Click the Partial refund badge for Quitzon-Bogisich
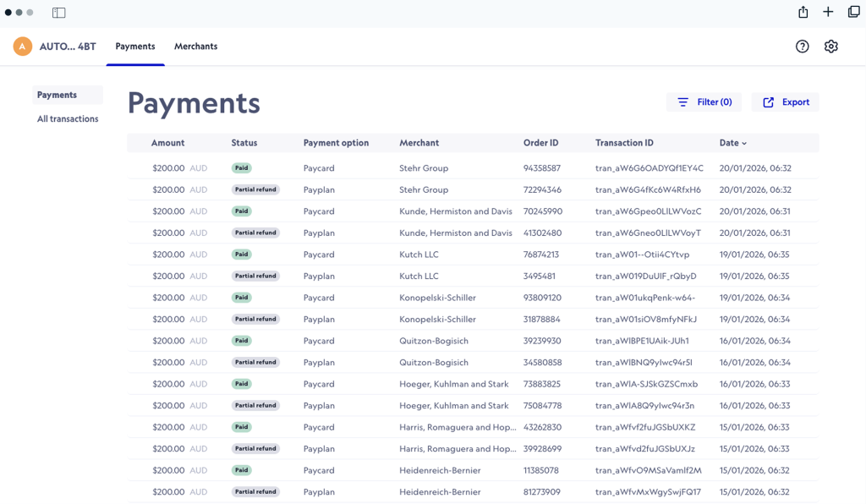The height and width of the screenshot is (504, 866). pyautogui.click(x=255, y=363)
